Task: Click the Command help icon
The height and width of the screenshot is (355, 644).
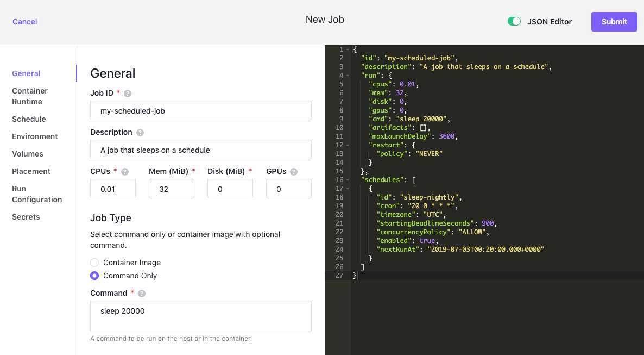Action: (x=142, y=294)
